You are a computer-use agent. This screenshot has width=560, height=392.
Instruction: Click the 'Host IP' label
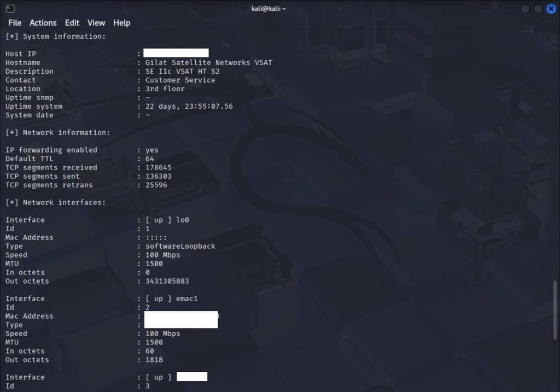(x=21, y=54)
